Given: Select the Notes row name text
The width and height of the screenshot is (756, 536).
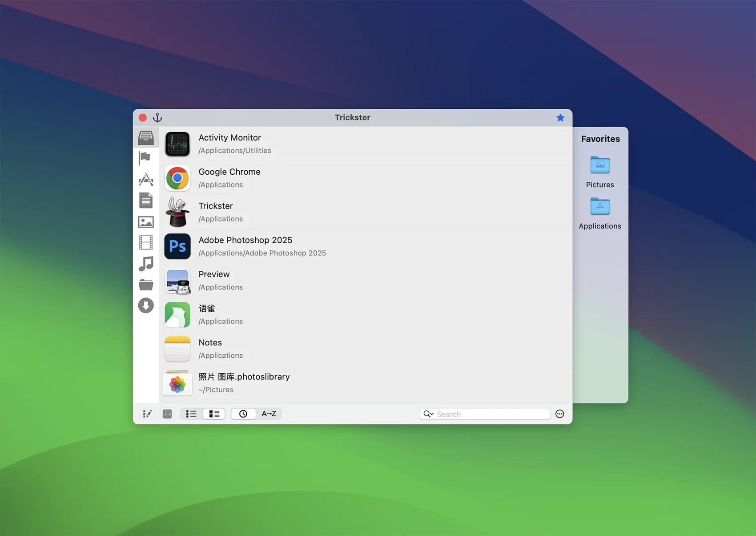Looking at the screenshot, I should coord(210,343).
